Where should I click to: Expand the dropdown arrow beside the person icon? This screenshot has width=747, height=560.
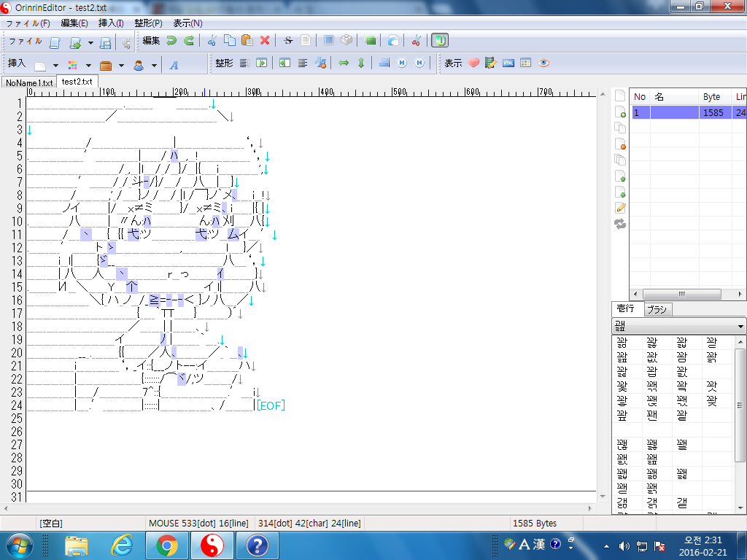154,65
